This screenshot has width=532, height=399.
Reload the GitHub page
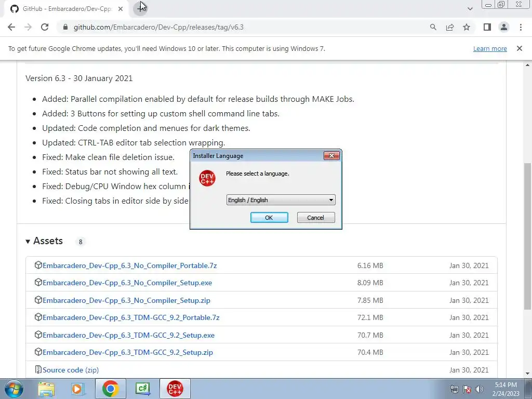pos(45,27)
